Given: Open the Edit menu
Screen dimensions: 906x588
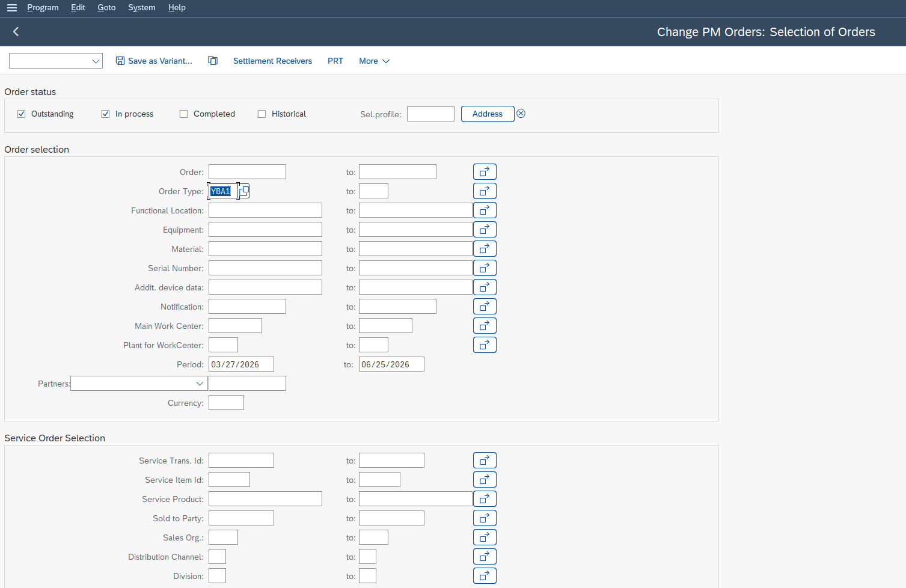Looking at the screenshot, I should [x=78, y=8].
